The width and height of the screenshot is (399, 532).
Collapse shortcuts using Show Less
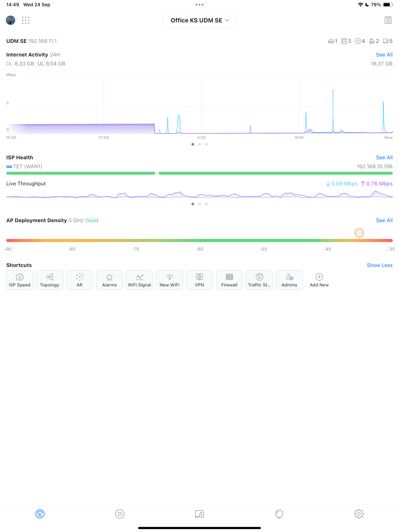[380, 265]
